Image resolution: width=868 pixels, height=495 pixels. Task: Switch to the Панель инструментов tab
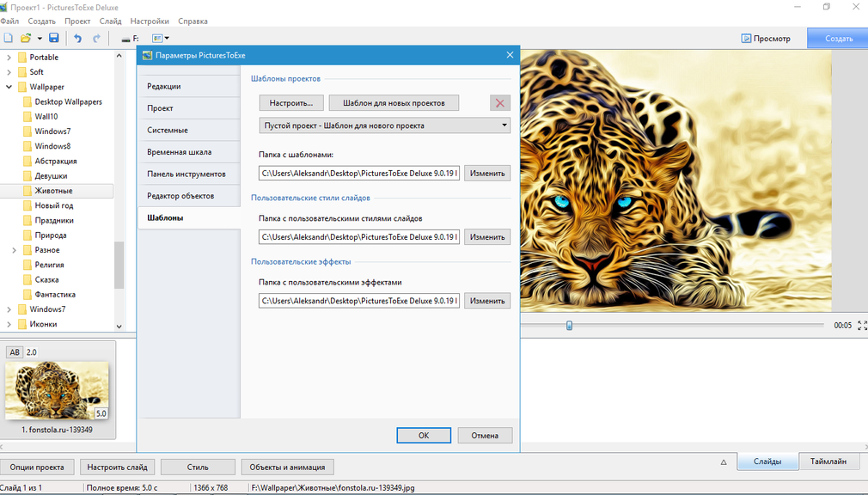pyautogui.click(x=189, y=174)
